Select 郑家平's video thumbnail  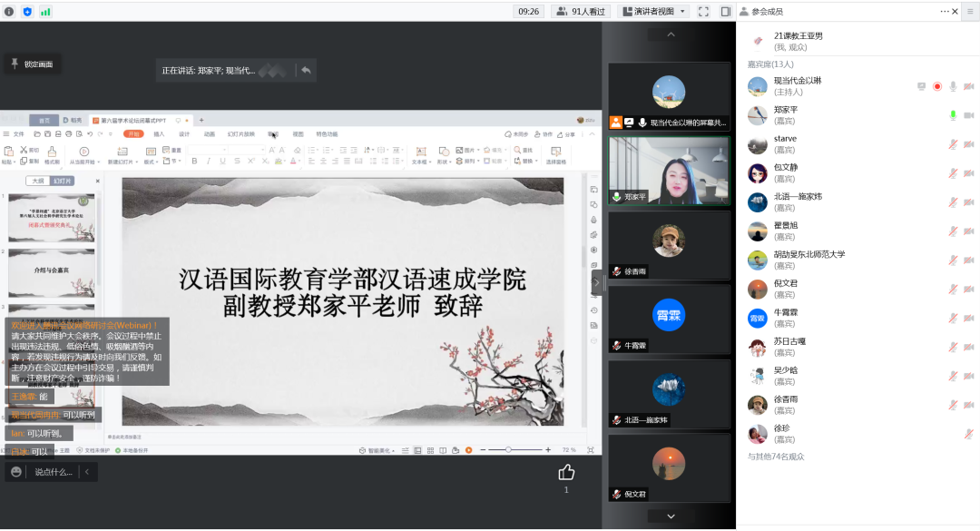click(x=669, y=172)
